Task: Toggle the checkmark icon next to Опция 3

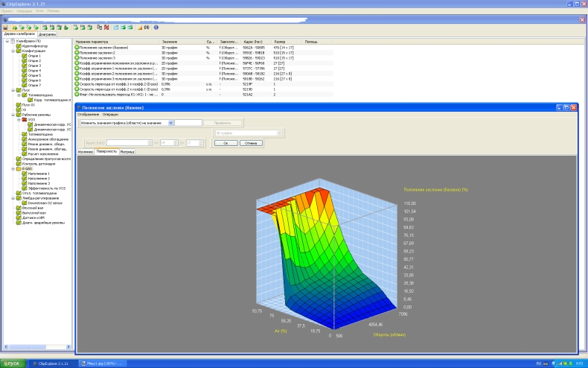Action: 24,65
